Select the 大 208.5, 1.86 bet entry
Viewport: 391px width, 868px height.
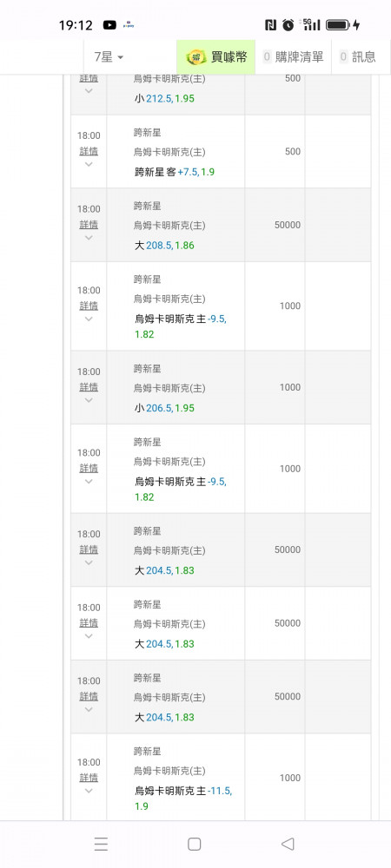[164, 246]
